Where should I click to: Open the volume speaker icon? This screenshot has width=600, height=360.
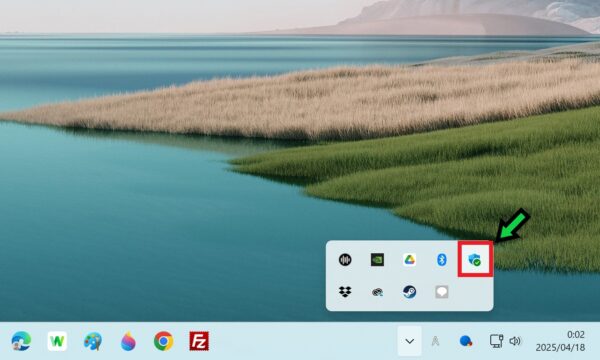coord(515,340)
